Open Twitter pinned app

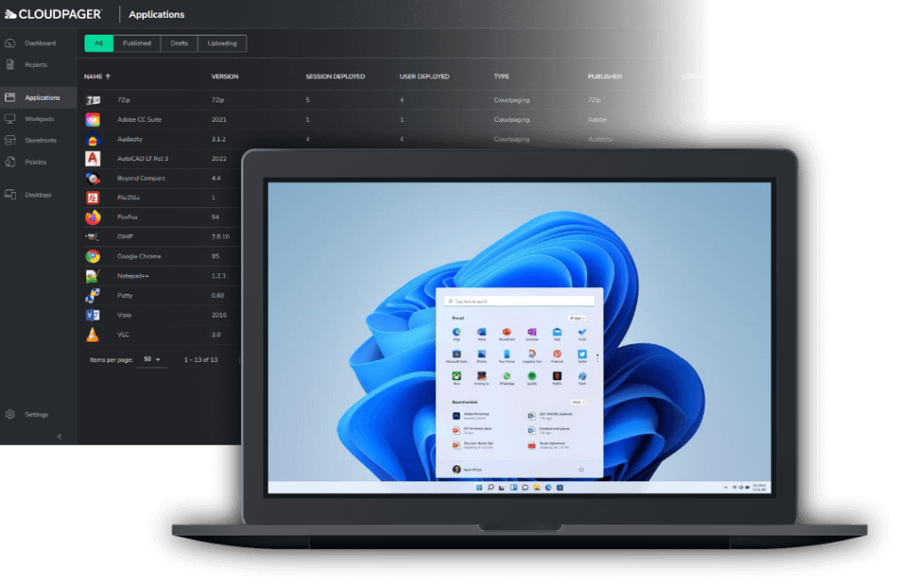pyautogui.click(x=582, y=356)
